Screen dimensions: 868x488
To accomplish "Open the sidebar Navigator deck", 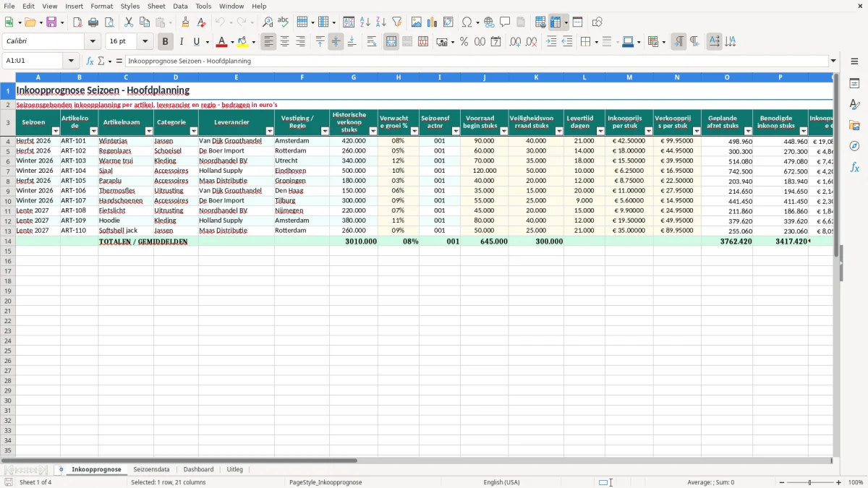I will [x=854, y=146].
